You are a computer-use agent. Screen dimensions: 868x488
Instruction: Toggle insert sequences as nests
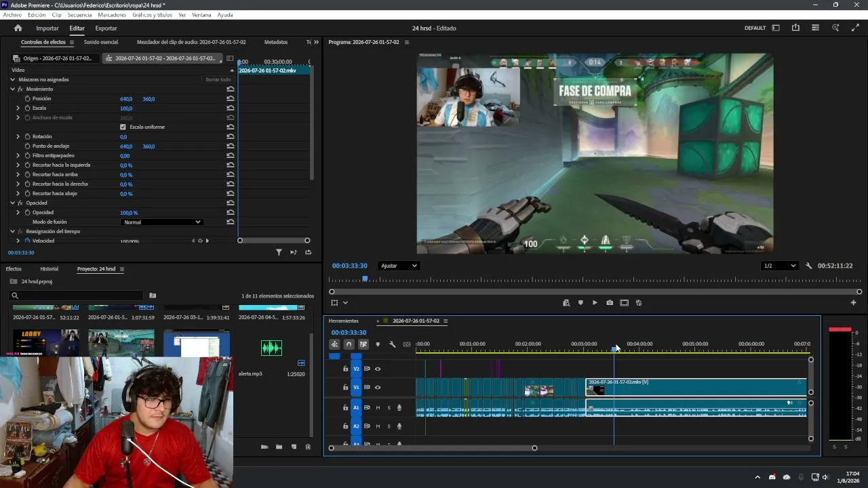[334, 344]
